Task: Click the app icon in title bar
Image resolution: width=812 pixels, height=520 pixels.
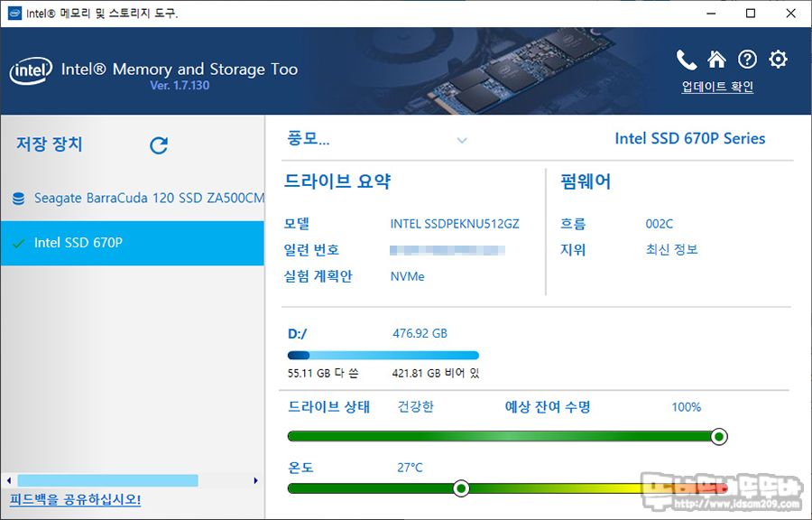Action: coord(15,13)
